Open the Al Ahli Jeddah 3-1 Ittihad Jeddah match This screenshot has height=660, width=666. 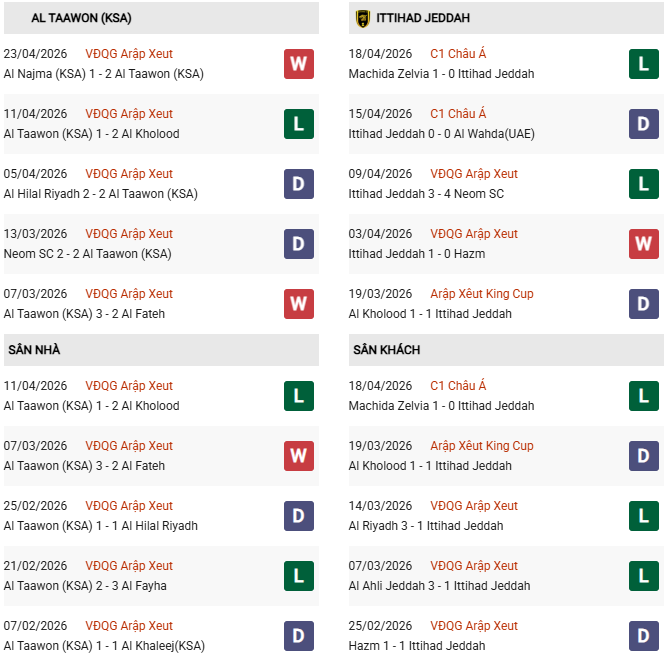tap(440, 586)
